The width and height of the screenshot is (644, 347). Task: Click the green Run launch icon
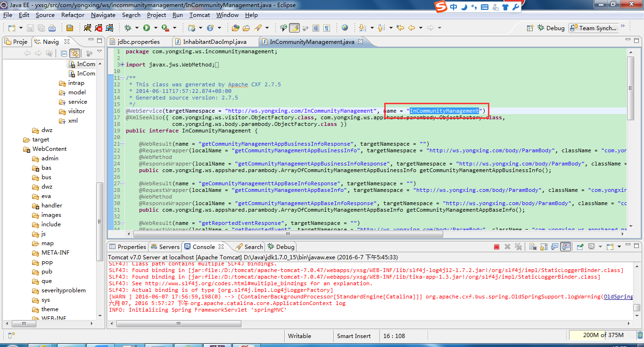147,28
